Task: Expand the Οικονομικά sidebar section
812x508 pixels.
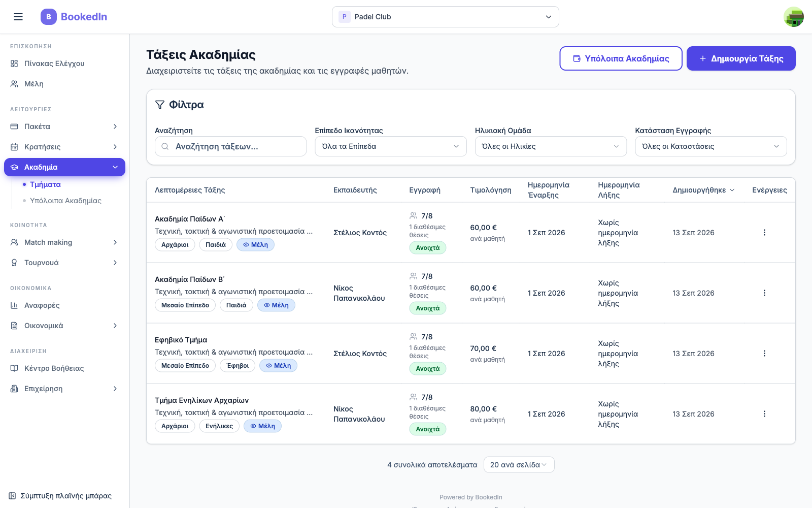Action: pyautogui.click(x=64, y=326)
